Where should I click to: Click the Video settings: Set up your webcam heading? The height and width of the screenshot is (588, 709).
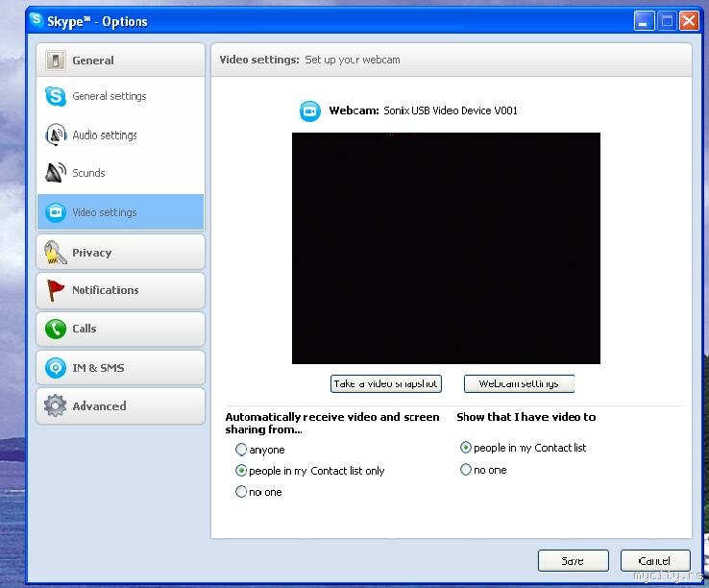click(309, 60)
